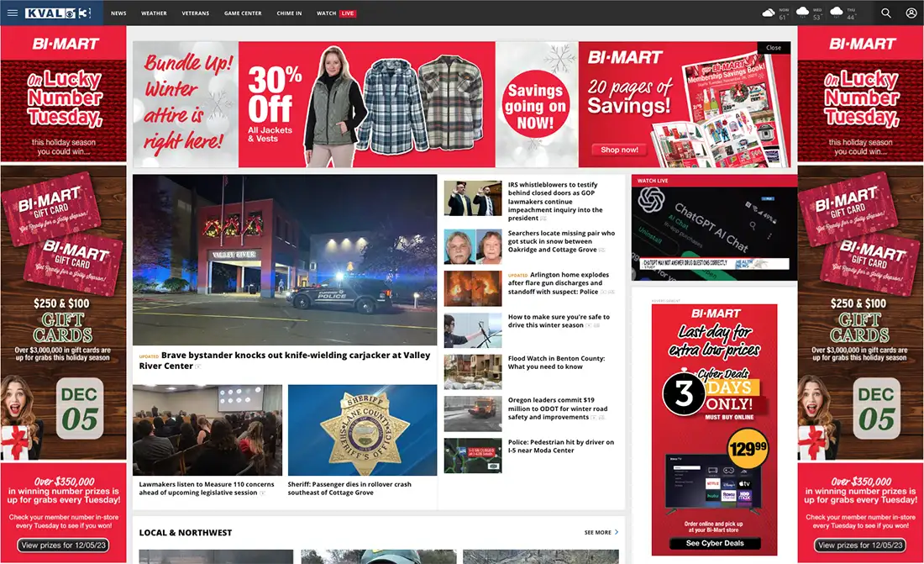Screen dimensions: 924x564
Task: Open the snowplow road thumbnail
Action: coord(473,414)
